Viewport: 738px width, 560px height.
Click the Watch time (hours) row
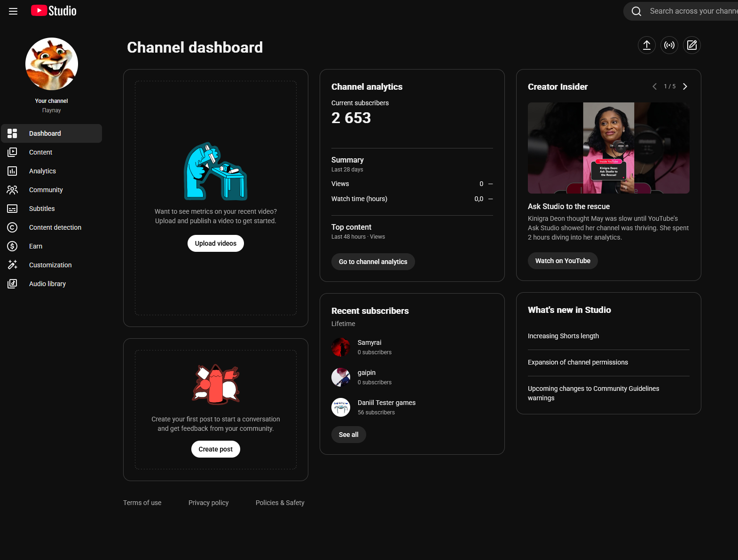[412, 199]
